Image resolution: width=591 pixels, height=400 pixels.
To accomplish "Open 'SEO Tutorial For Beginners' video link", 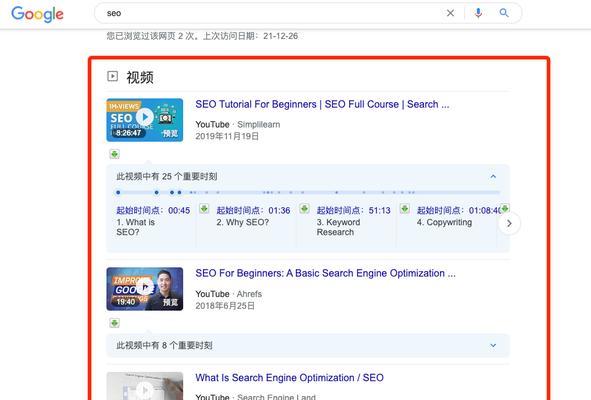I will click(322, 104).
